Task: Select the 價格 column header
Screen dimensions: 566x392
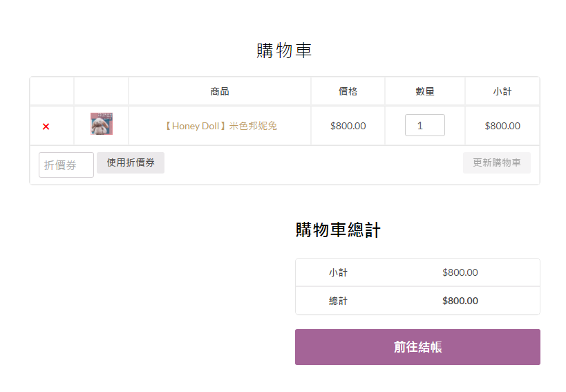Action: click(348, 91)
